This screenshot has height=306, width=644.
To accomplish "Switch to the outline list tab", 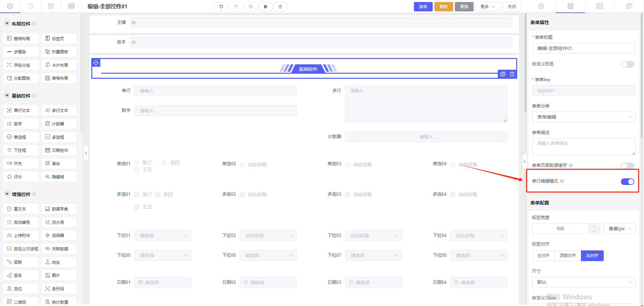I will coord(31,6).
